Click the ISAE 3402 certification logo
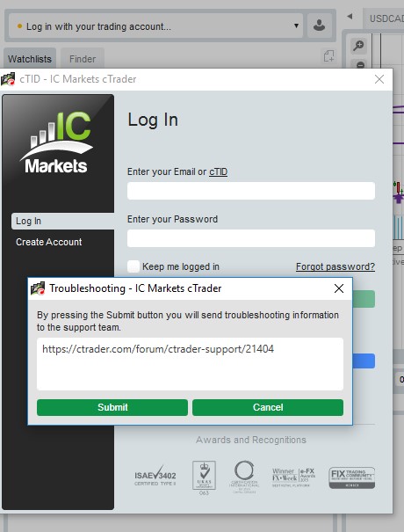This screenshot has height=532, width=404. [x=155, y=476]
